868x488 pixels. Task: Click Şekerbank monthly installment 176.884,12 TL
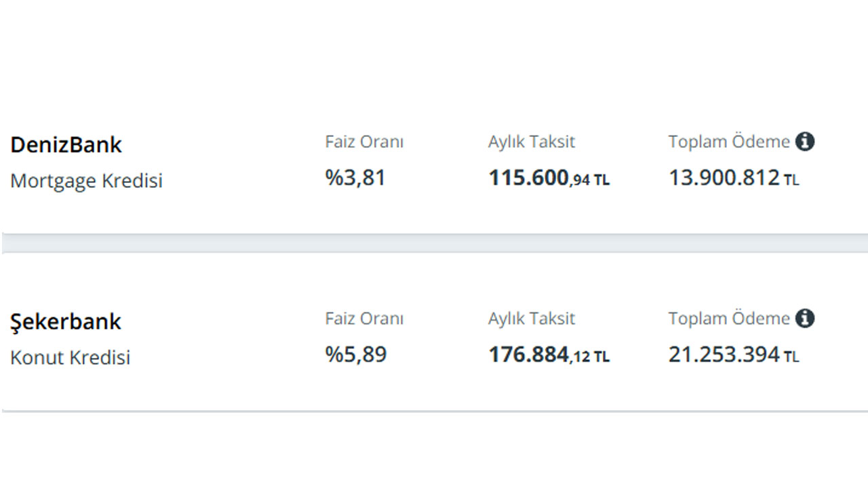pos(549,354)
